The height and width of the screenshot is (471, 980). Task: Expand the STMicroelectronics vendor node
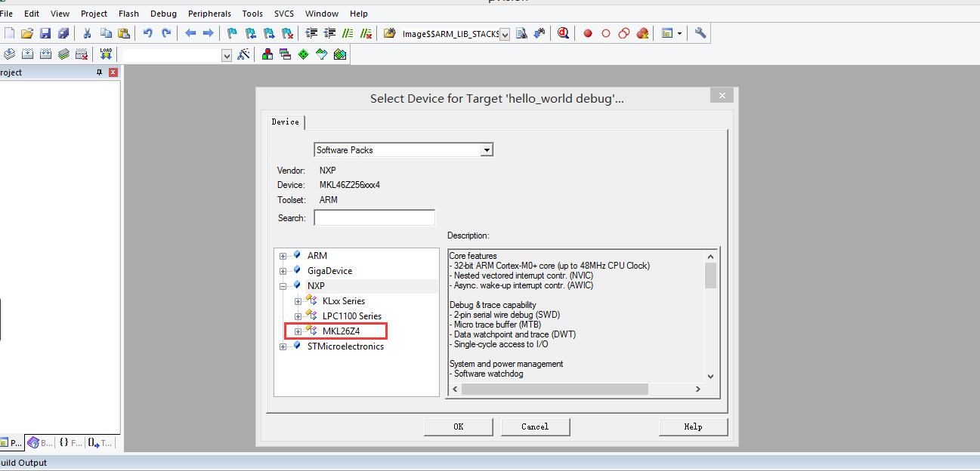click(283, 346)
